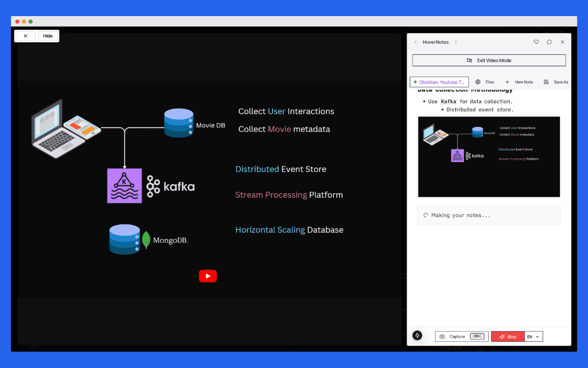Click the YouTube play icon on the video
The width and height of the screenshot is (588, 368).
(x=208, y=276)
